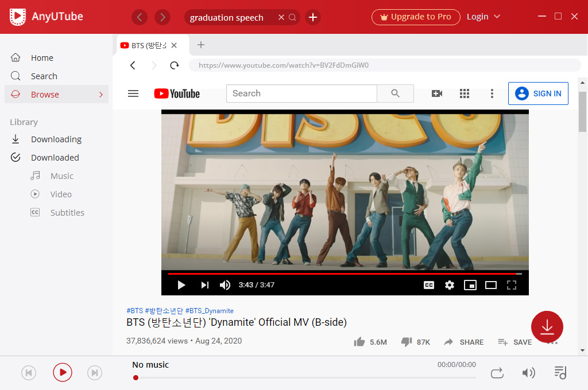Toggle theater mode
This screenshot has width=588, height=390.
click(x=491, y=285)
